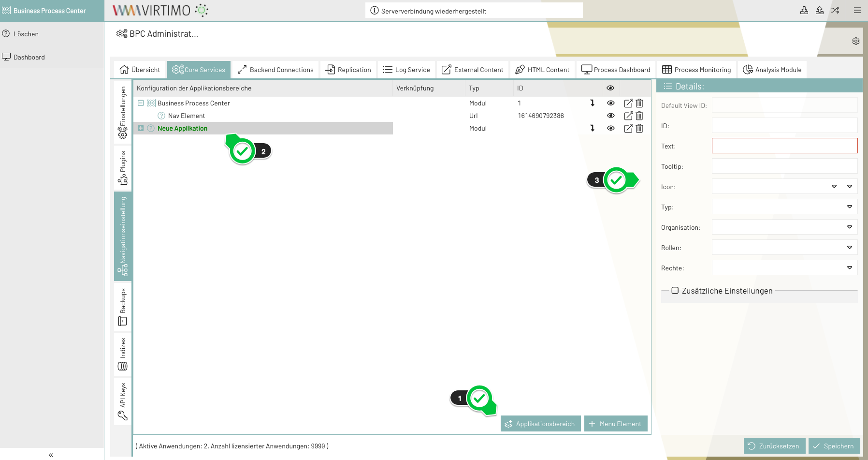Collapse the left sidebar with double chevron

point(51,455)
